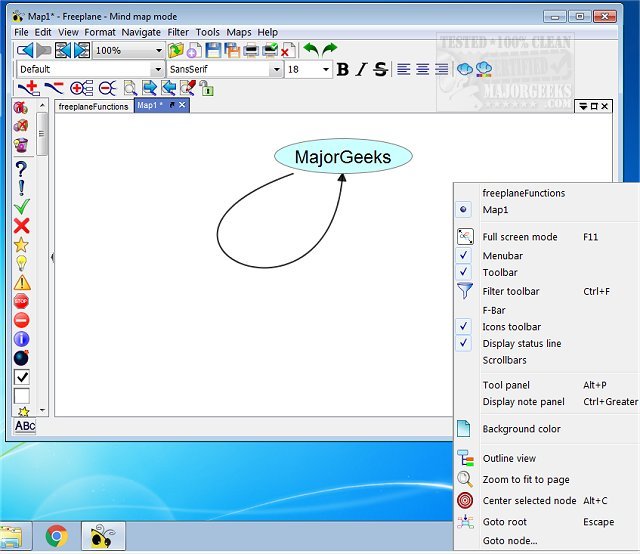This screenshot has height=554, width=640.
Task: Click the tab list dropdown arrow
Action: [583, 107]
